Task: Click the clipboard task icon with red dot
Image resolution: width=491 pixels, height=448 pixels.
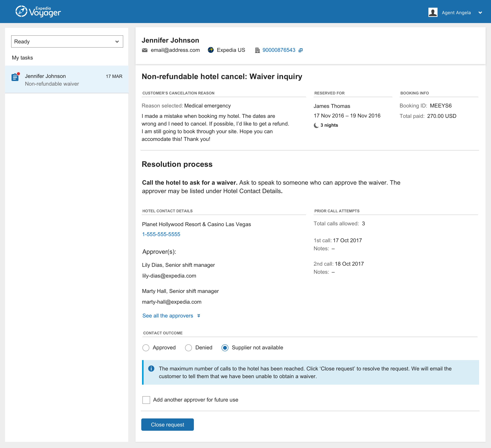Action: 15,77
